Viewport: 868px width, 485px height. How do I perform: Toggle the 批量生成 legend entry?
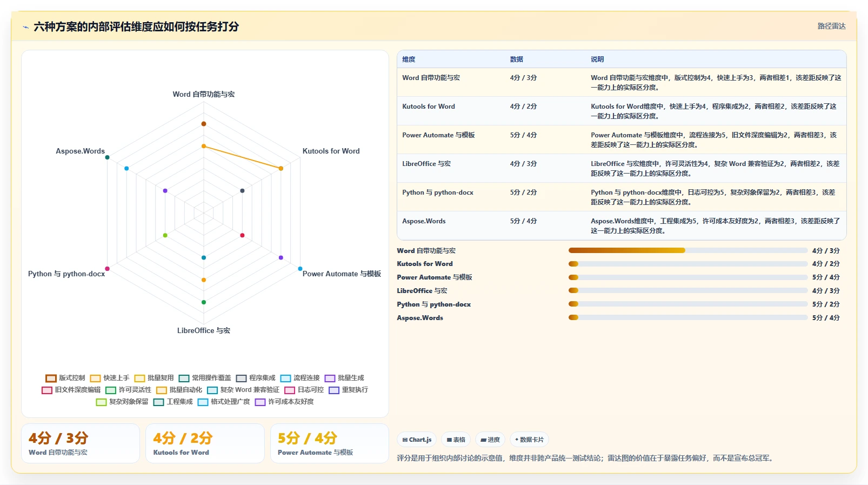344,378
